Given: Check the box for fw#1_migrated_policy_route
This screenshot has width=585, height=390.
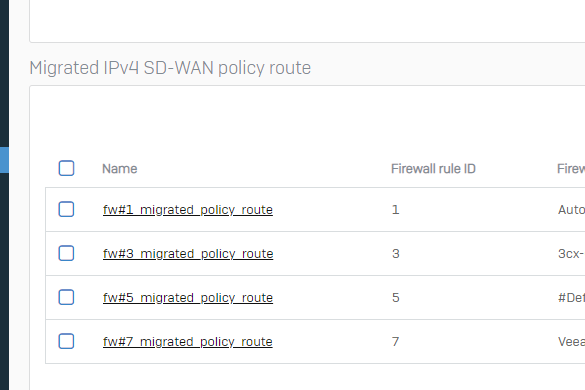Looking at the screenshot, I should coord(66,209).
